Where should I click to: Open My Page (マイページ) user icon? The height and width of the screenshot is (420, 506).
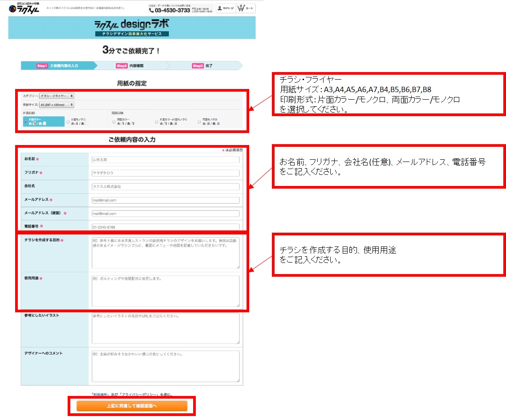[225, 8]
